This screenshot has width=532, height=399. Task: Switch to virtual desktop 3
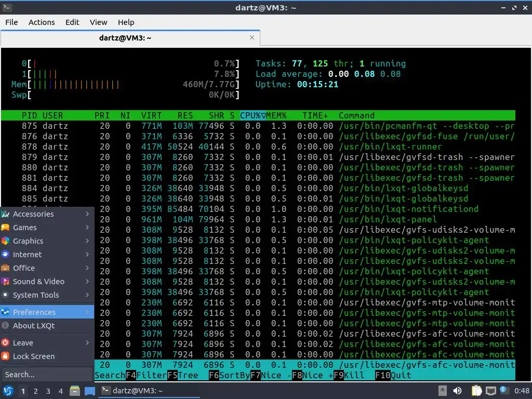click(48, 391)
